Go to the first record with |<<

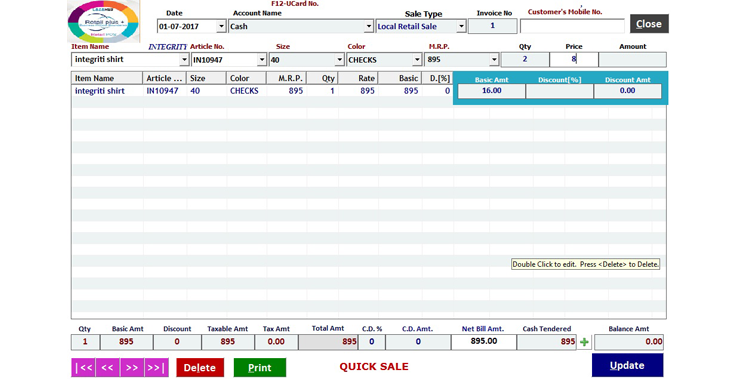[x=83, y=368]
